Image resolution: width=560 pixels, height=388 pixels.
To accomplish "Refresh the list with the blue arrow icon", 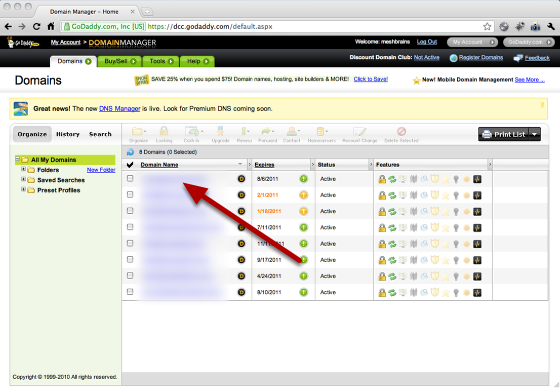I will (130, 152).
